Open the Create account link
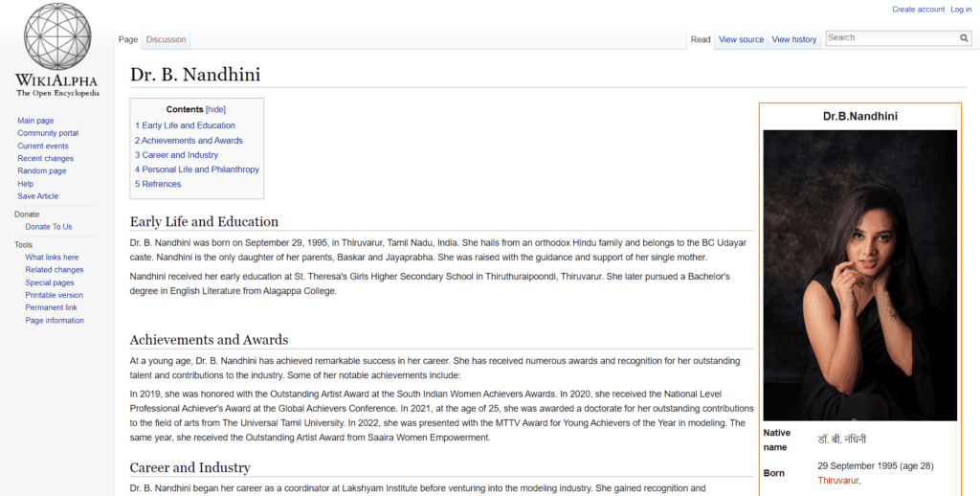The width and height of the screenshot is (980, 496). pyautogui.click(x=918, y=10)
